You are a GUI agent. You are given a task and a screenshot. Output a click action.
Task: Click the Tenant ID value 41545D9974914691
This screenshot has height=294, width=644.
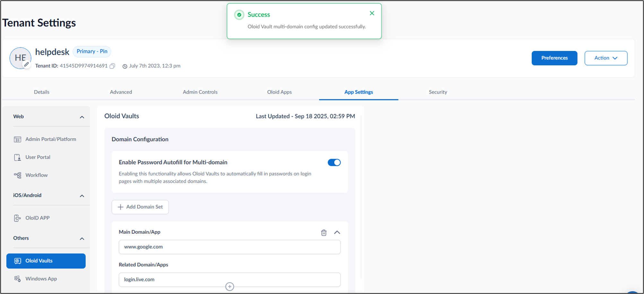(83, 66)
